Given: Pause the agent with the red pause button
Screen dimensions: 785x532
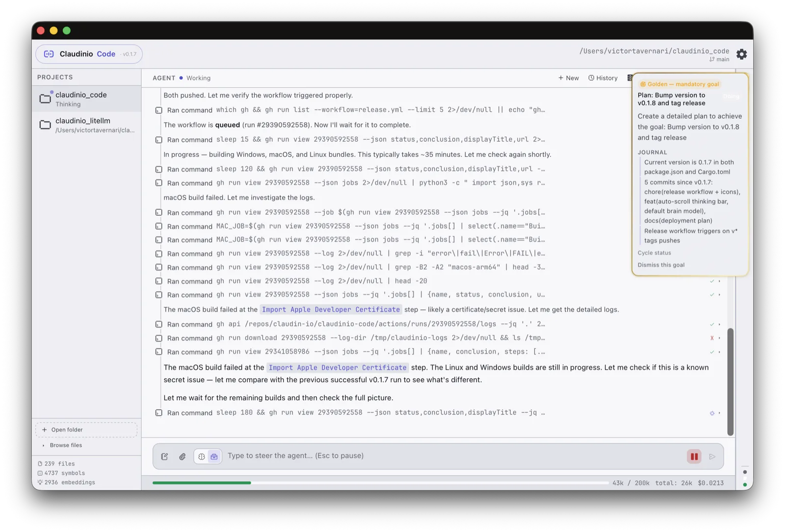Looking at the screenshot, I should (x=694, y=456).
